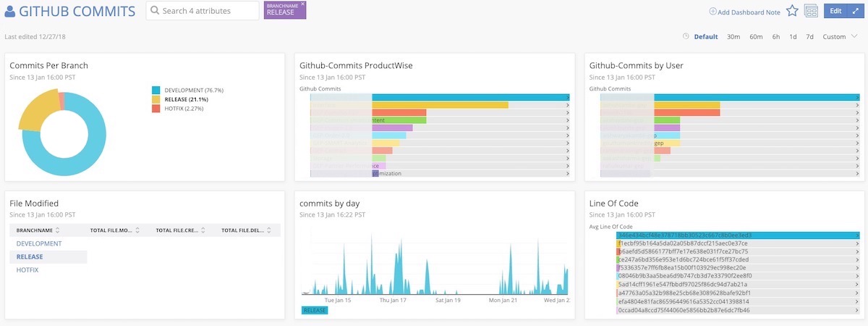Select RELEASE (21.1%) legend label

pyautogui.click(x=186, y=99)
